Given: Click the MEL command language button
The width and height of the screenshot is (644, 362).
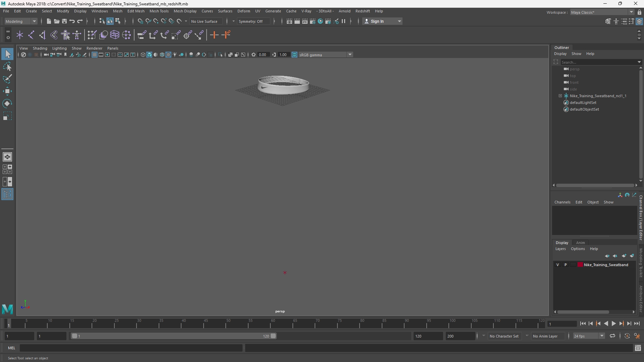Looking at the screenshot, I should pos(12,348).
